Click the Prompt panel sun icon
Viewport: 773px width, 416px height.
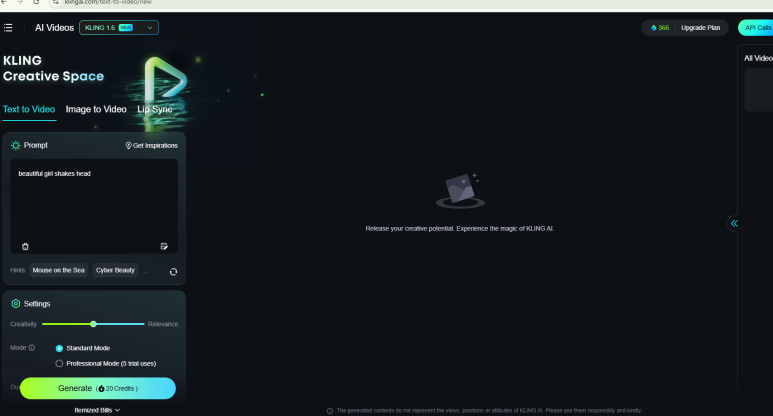click(x=16, y=145)
